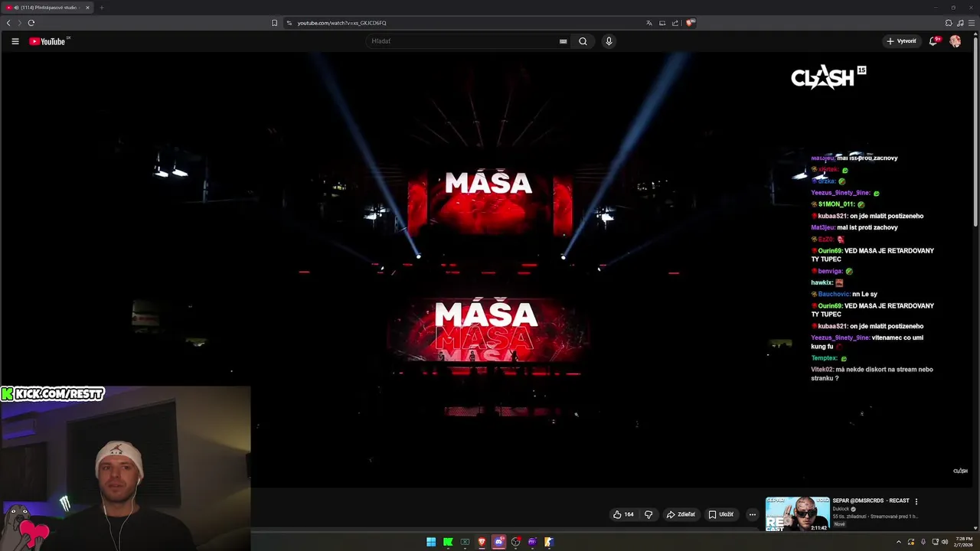Screen dimensions: 980x551
Task: Click the Uložiť save button
Action: coord(721,514)
